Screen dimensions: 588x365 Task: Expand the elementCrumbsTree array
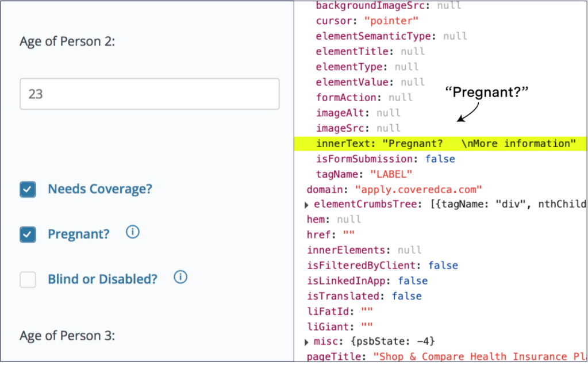coord(307,205)
